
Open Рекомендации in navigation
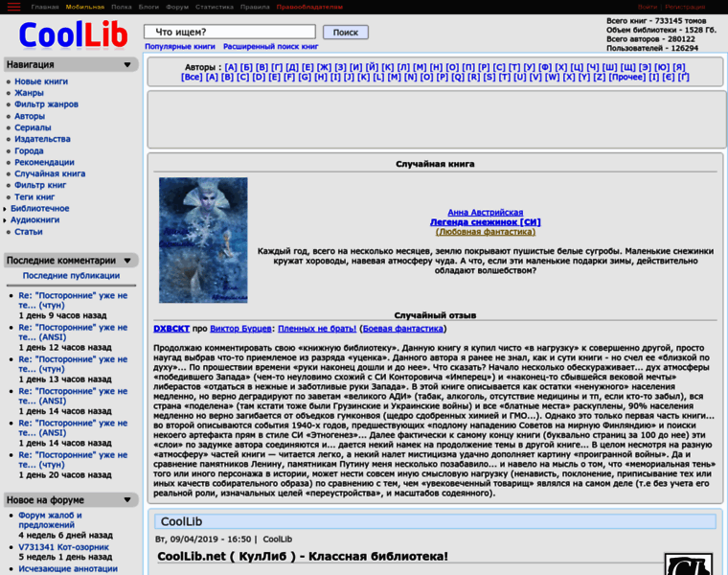(44, 162)
